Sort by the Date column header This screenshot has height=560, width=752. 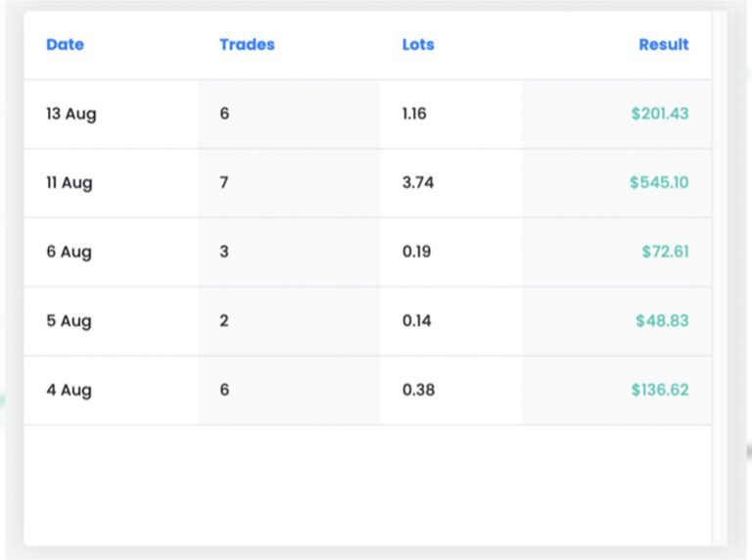coord(65,45)
